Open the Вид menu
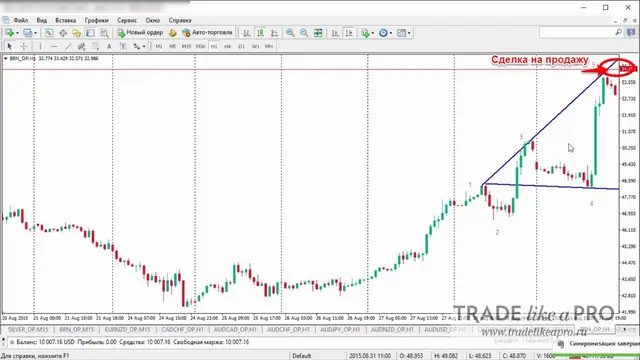Screen dimensions: 640x360 pyautogui.click(x=41, y=20)
